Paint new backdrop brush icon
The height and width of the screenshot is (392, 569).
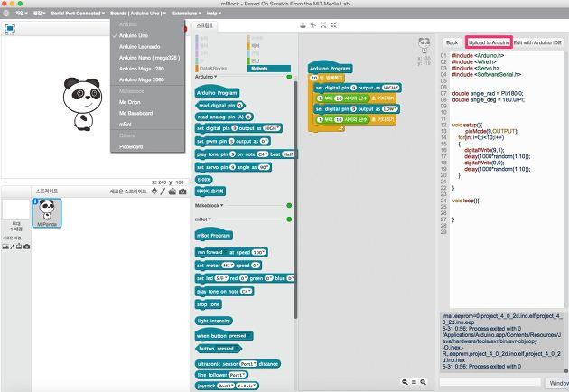[x=12, y=247]
